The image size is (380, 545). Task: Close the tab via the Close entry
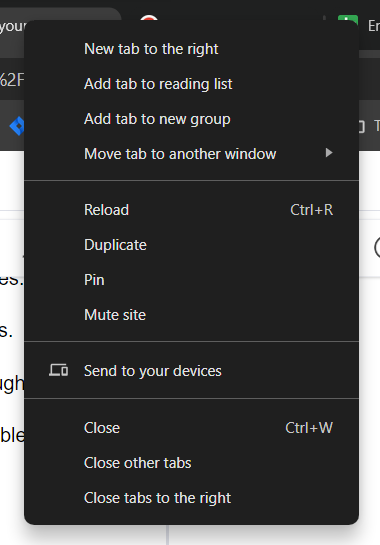click(191, 428)
